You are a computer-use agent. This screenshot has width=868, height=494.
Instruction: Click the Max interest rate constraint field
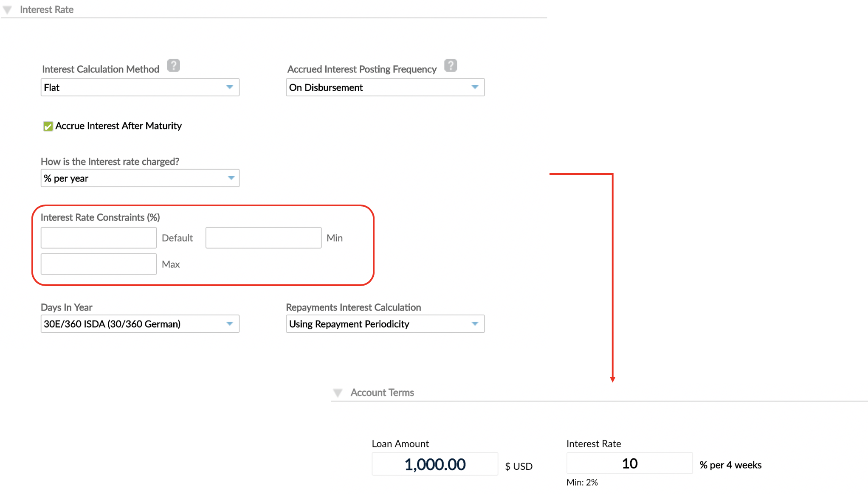pyautogui.click(x=98, y=264)
